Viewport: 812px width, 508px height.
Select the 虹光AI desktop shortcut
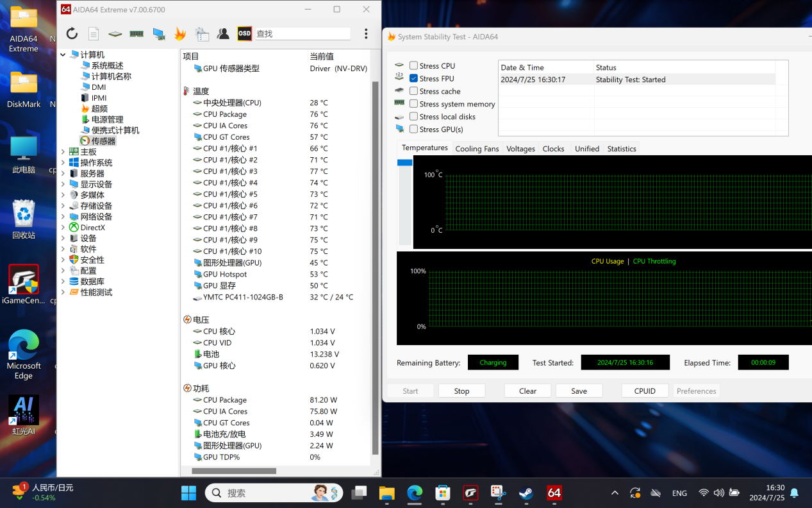[x=24, y=415]
